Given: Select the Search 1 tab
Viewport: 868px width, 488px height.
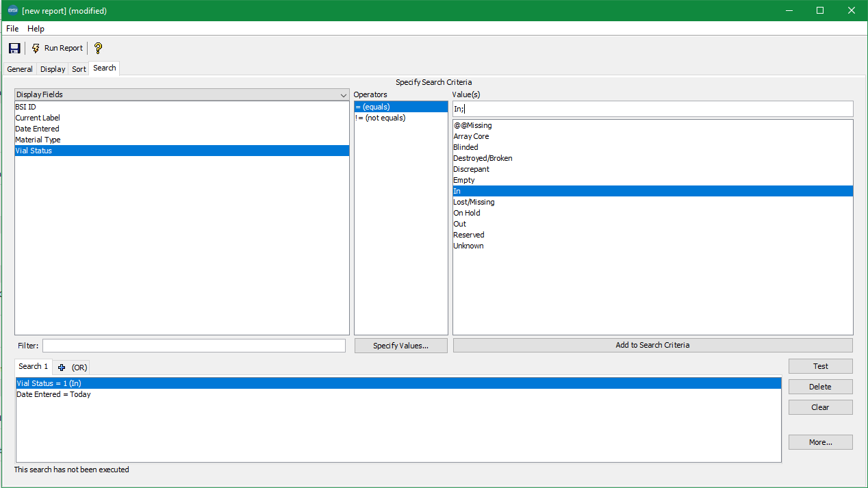Looking at the screenshot, I should pos(34,367).
